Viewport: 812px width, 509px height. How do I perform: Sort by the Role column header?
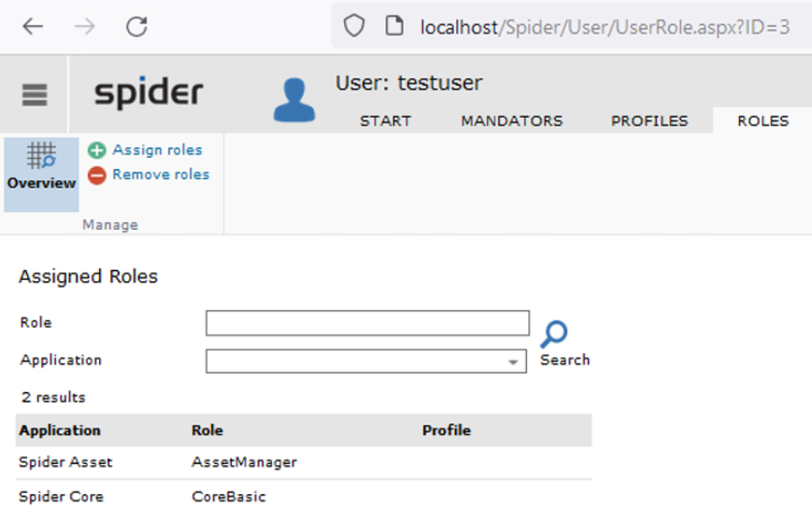[x=207, y=431]
